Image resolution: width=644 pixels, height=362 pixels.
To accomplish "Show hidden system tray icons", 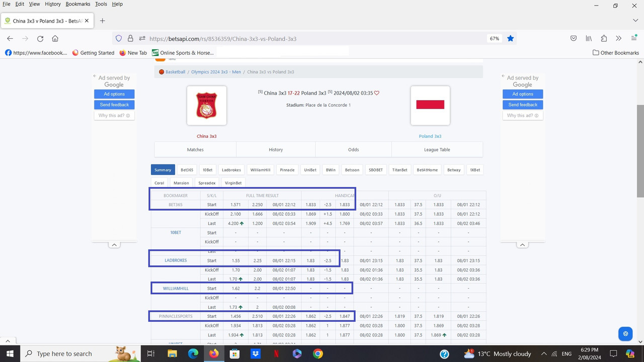I will pos(544,353).
